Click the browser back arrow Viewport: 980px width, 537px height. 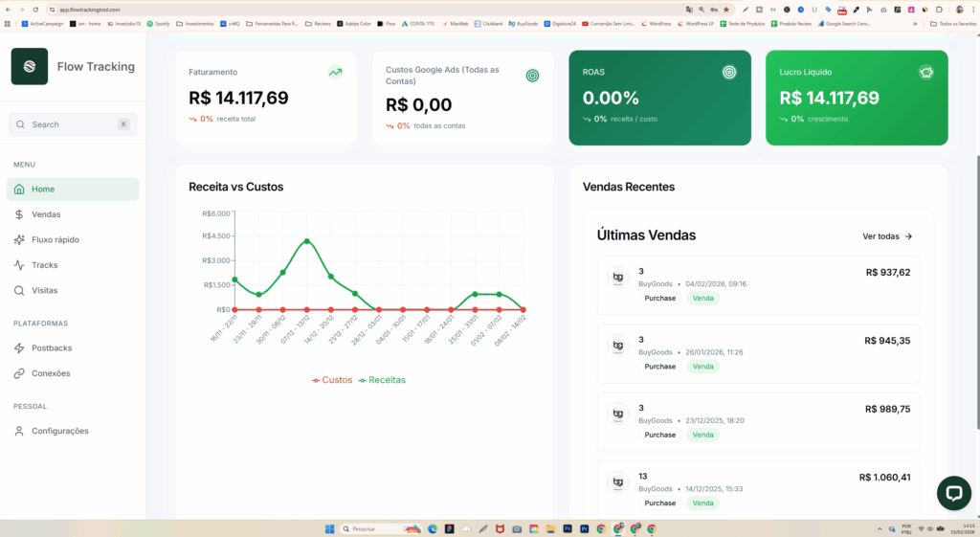(8, 10)
